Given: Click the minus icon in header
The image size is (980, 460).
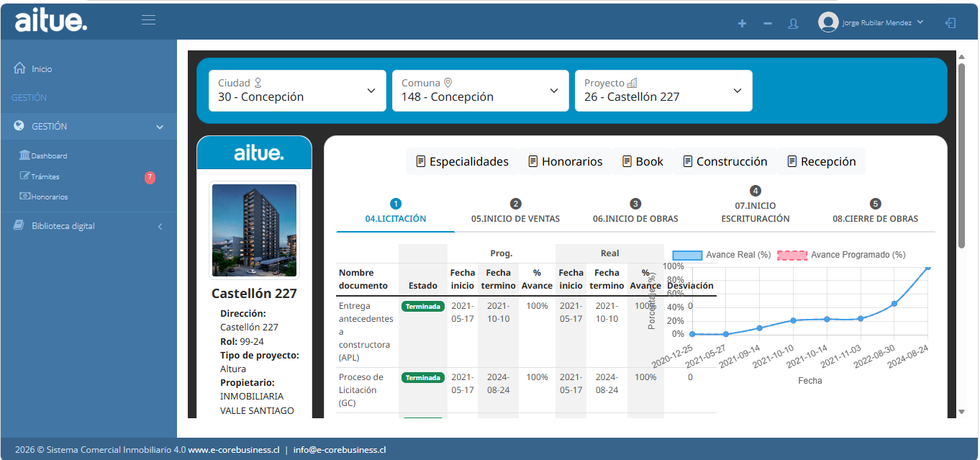Looking at the screenshot, I should coord(768,24).
